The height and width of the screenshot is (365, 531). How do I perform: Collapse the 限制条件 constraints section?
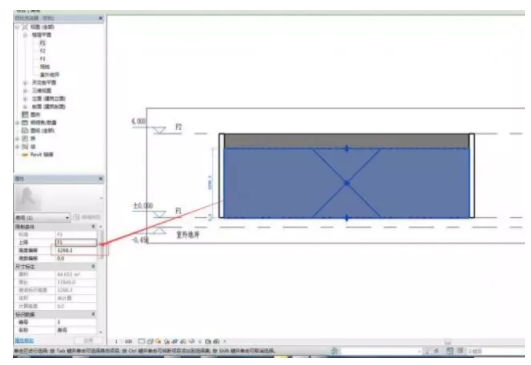pyautogui.click(x=93, y=227)
